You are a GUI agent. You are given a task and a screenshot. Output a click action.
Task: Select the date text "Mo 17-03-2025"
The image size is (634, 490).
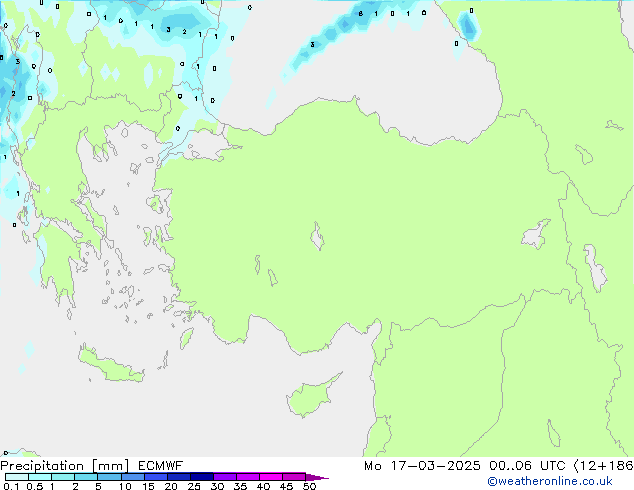(x=422, y=466)
